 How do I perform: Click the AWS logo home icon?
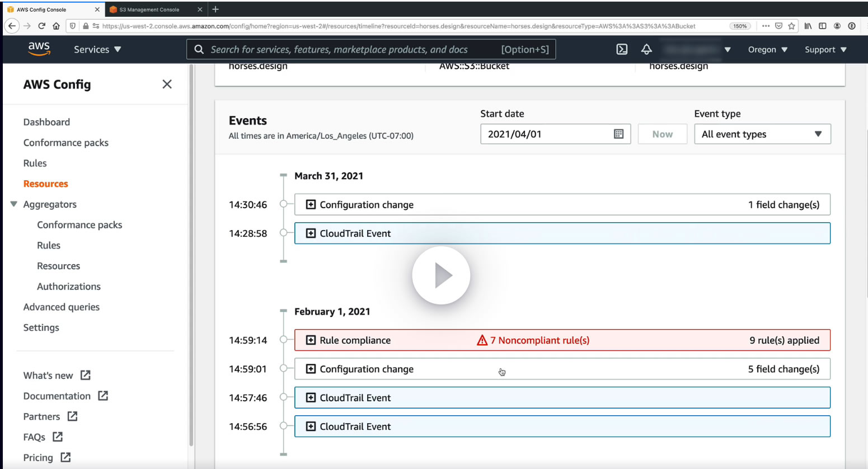click(39, 49)
